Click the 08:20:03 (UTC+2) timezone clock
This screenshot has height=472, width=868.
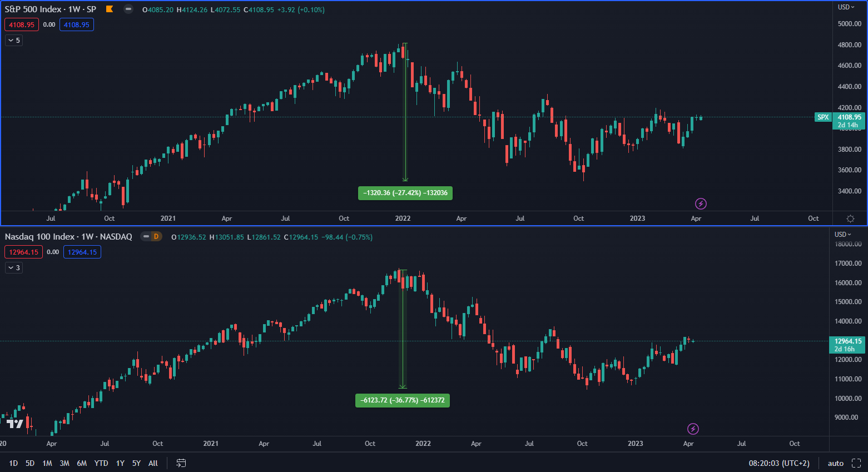click(x=778, y=463)
